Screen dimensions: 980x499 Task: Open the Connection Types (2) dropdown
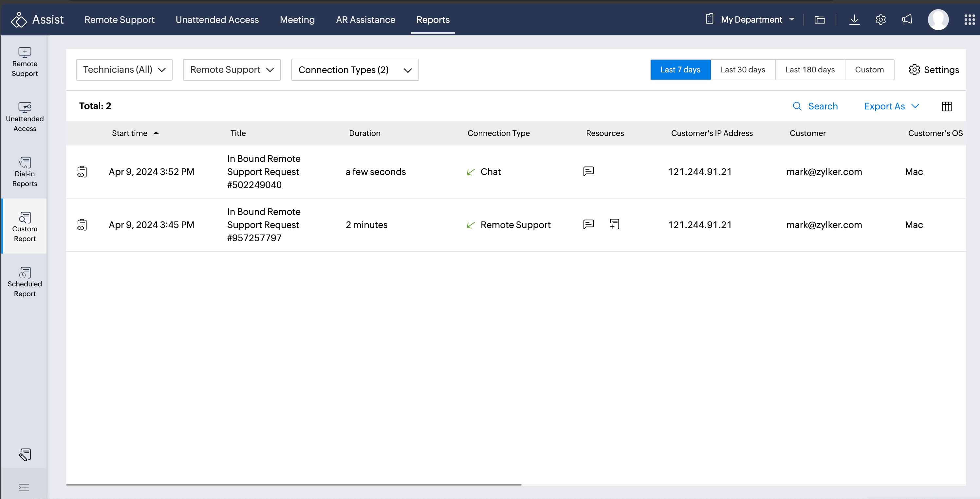tap(355, 70)
